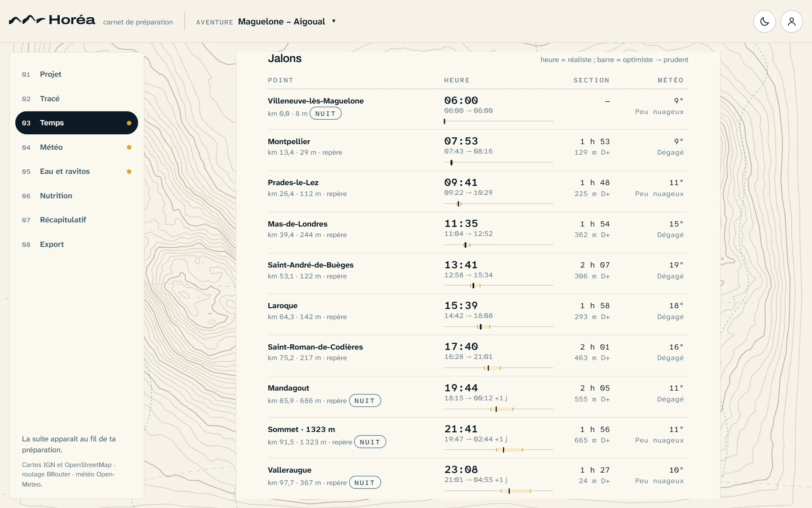Click the NUIT badge on Villeneuve-lès-Maguelone row
The width and height of the screenshot is (812, 508).
[x=325, y=114]
